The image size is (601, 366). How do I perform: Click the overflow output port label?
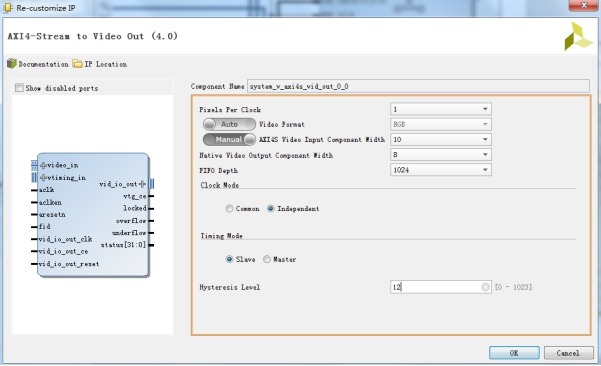point(131,221)
